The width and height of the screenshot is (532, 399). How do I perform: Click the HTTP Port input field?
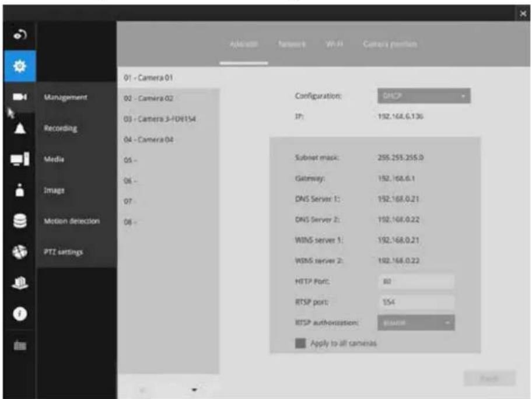pyautogui.click(x=416, y=282)
